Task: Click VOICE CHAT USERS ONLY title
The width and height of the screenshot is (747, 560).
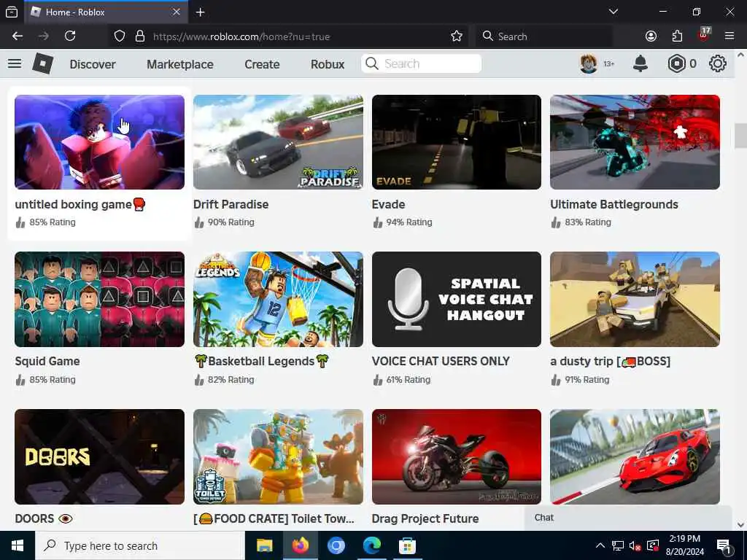Action: point(441,362)
